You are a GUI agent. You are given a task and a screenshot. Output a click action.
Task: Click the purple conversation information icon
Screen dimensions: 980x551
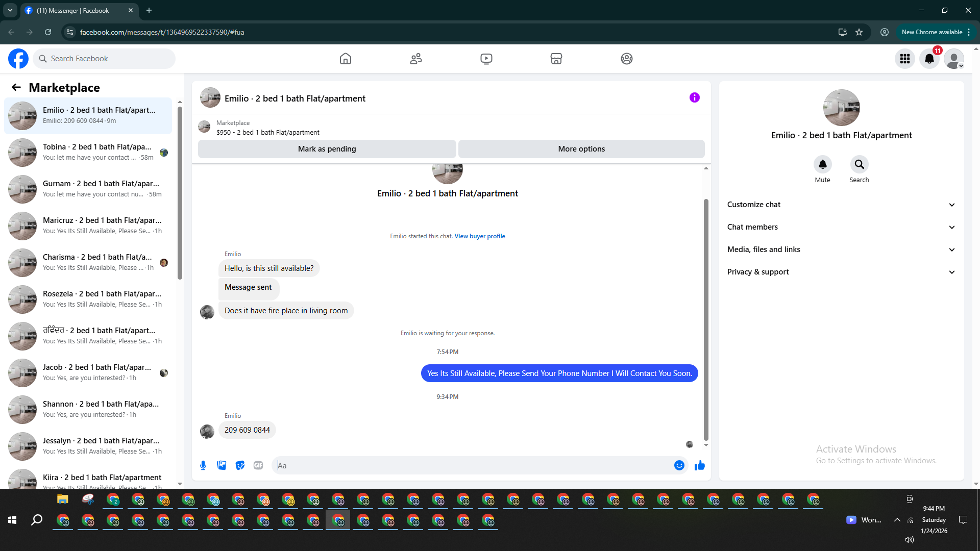tap(694, 97)
